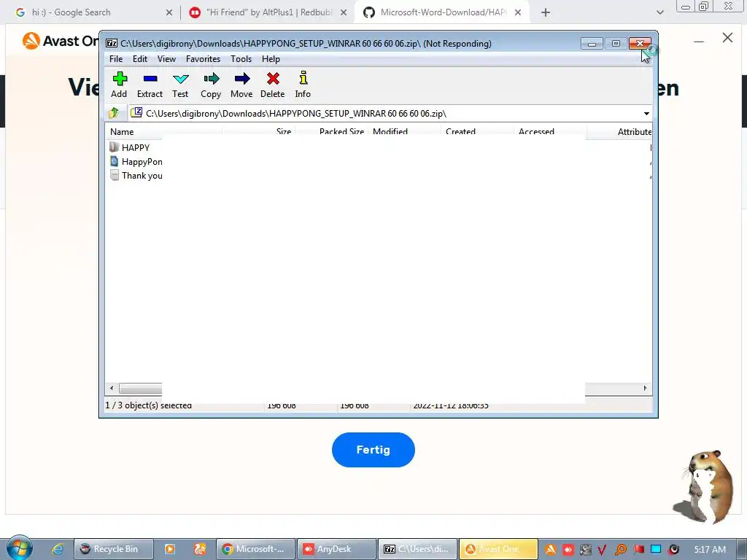Switch to 7-Zip taskbar button
The height and width of the screenshot is (560, 747).
(418, 549)
